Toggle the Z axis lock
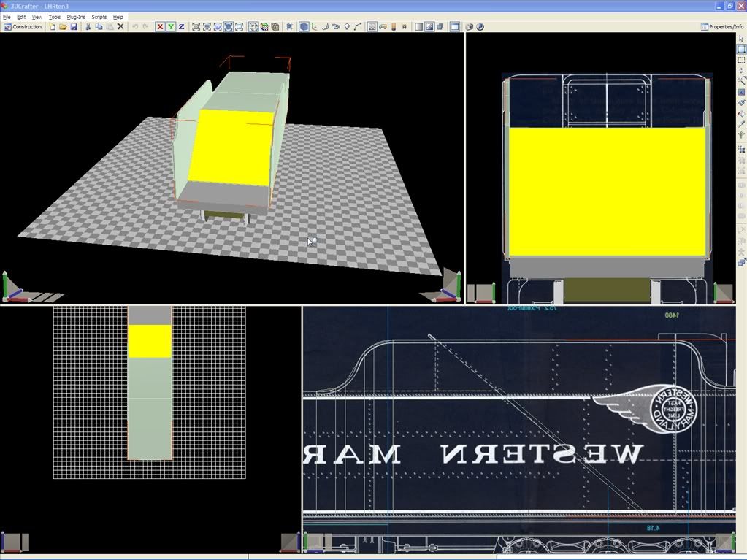This screenshot has height=560, width=747. [182, 27]
